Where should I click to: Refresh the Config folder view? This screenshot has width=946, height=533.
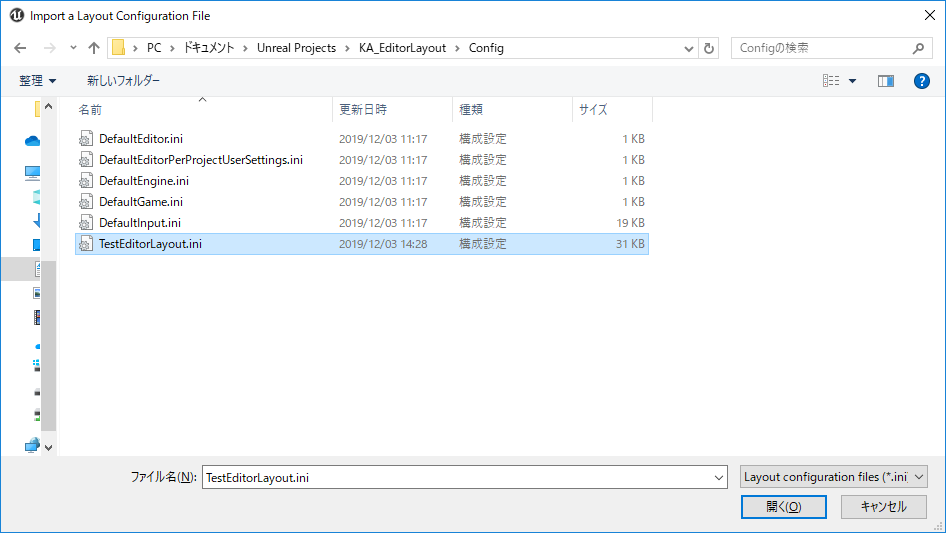coord(709,48)
